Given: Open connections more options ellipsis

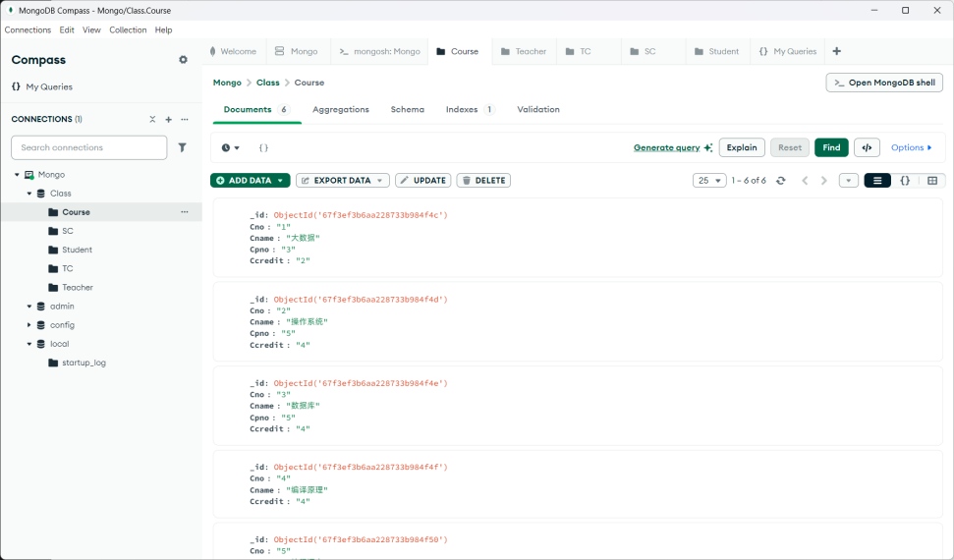Looking at the screenshot, I should (185, 119).
